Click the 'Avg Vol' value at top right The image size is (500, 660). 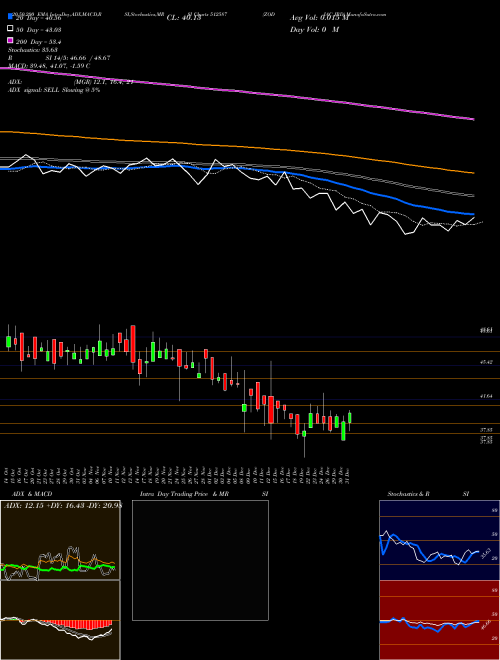pyautogui.click(x=319, y=18)
